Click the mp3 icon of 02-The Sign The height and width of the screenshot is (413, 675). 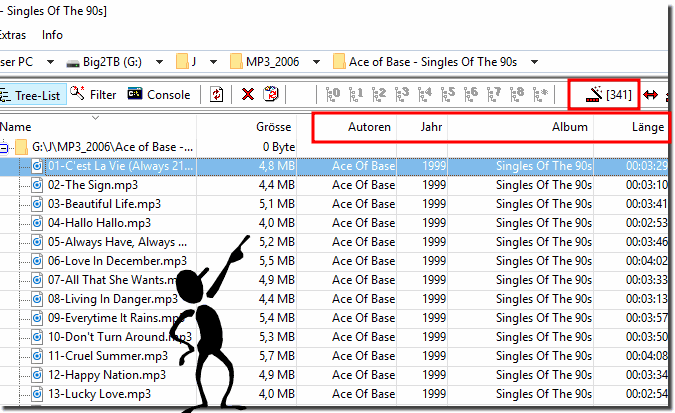pos(37,185)
